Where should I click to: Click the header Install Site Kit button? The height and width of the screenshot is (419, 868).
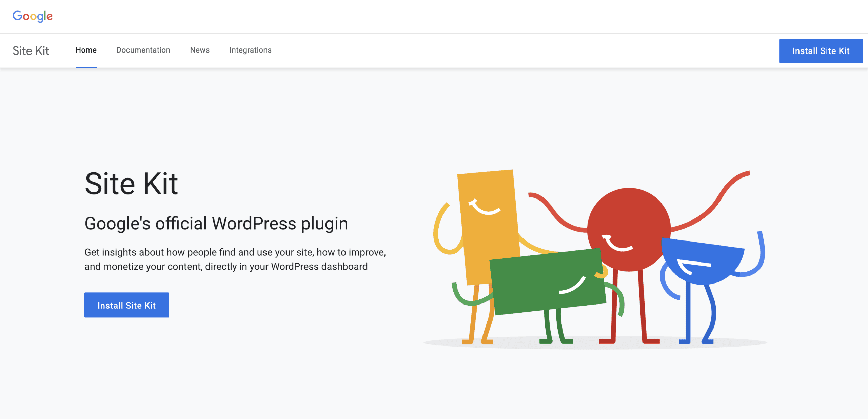pyautogui.click(x=821, y=51)
